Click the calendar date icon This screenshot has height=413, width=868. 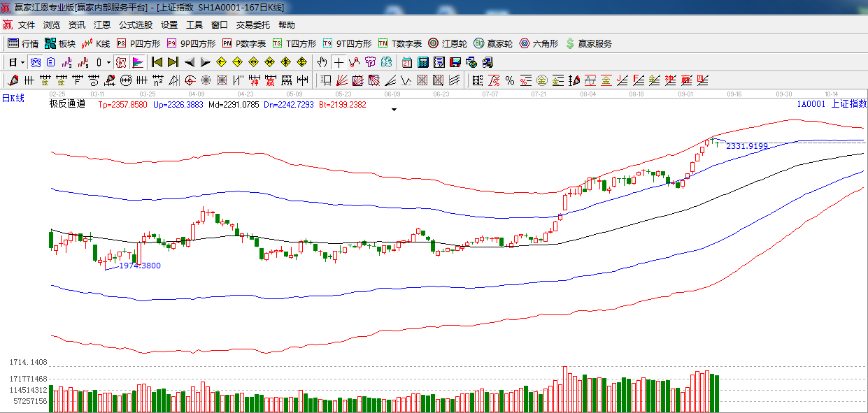(x=406, y=62)
